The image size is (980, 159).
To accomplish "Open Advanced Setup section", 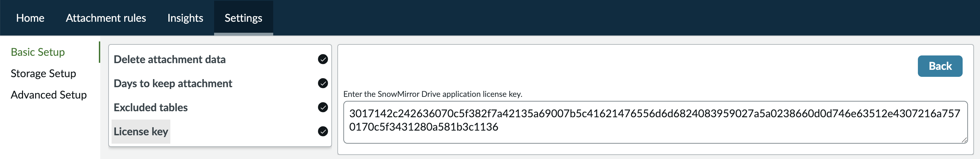I will [49, 95].
